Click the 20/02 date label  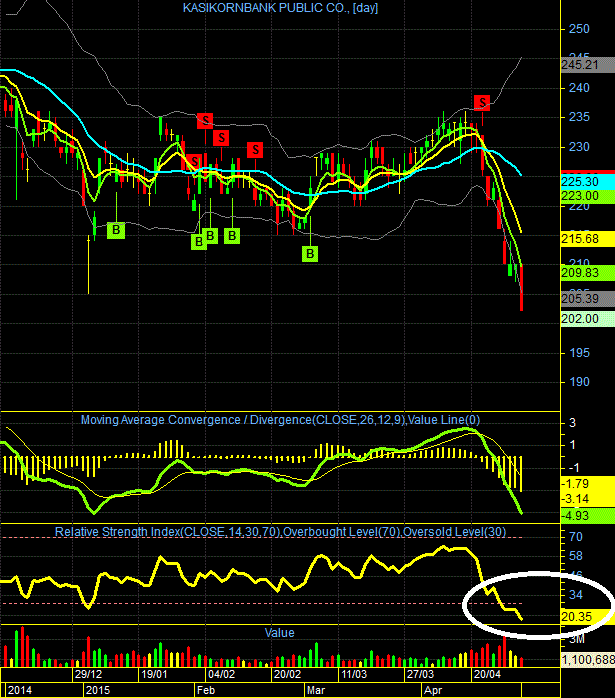287,674
